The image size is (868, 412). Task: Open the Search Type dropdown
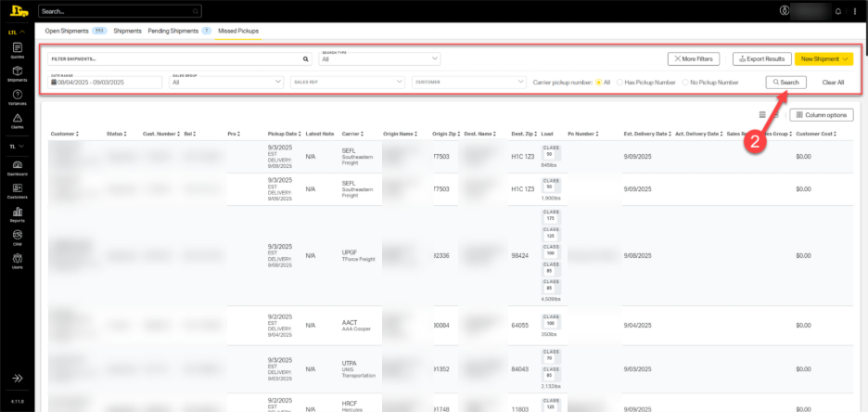click(379, 58)
